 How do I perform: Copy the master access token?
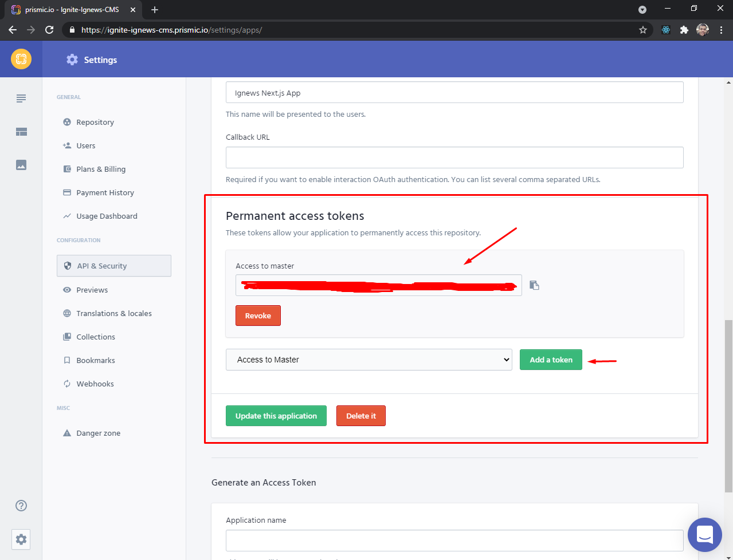[x=534, y=285]
